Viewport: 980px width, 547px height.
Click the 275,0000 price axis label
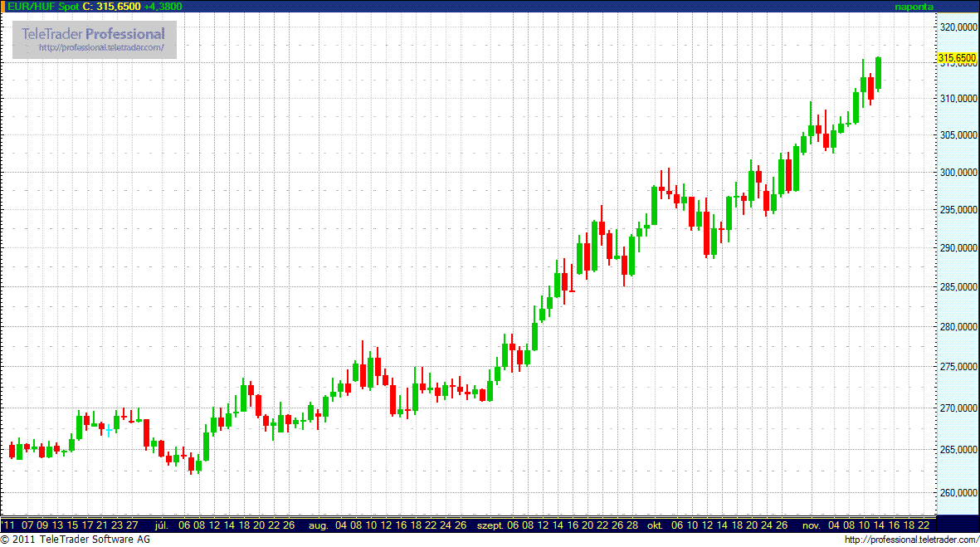point(958,367)
